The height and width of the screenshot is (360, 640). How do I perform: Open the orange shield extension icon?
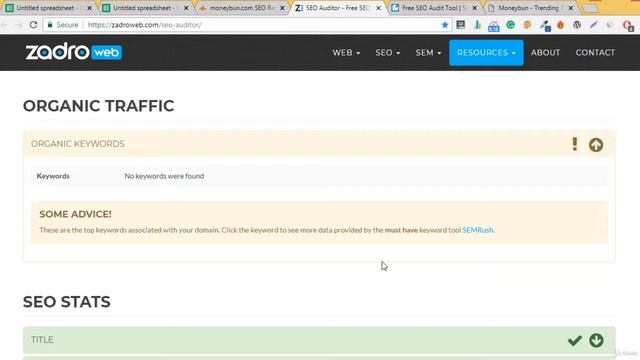pos(527,25)
